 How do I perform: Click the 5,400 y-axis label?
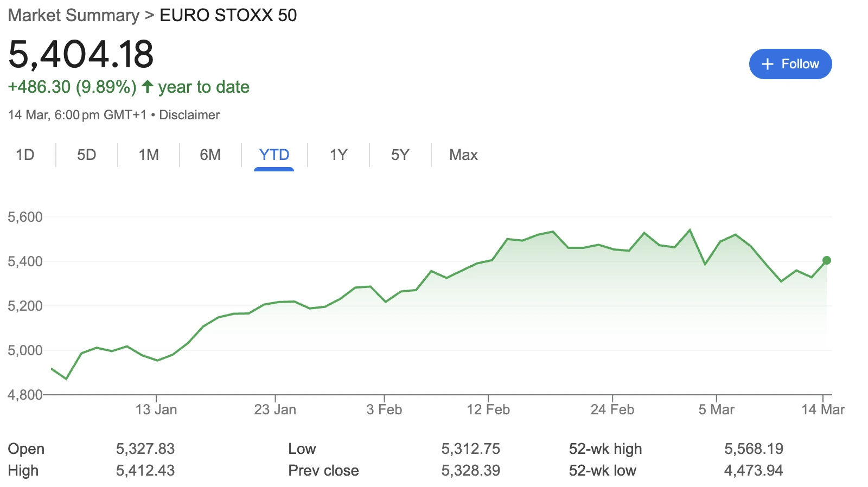point(25,261)
